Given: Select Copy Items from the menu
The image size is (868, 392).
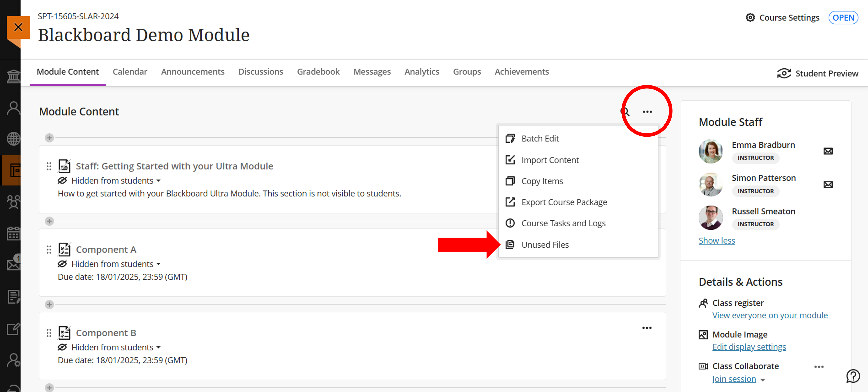Looking at the screenshot, I should pyautogui.click(x=578, y=181).
